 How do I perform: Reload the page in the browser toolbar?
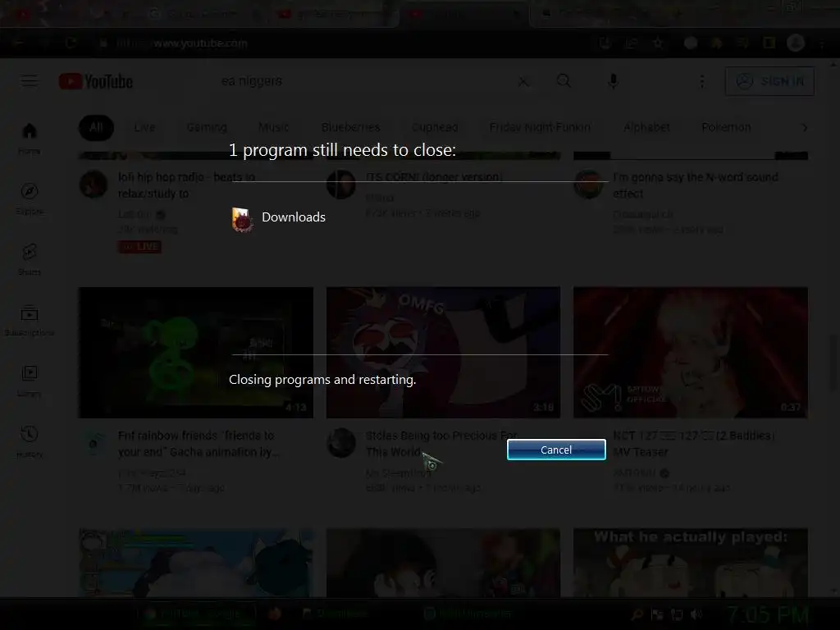click(x=71, y=43)
